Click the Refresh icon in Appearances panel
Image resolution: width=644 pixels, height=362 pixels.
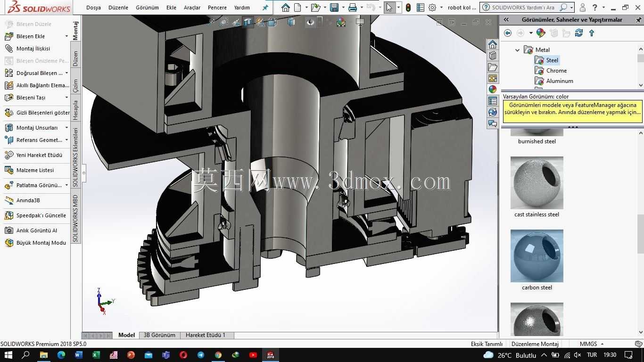coord(579,33)
